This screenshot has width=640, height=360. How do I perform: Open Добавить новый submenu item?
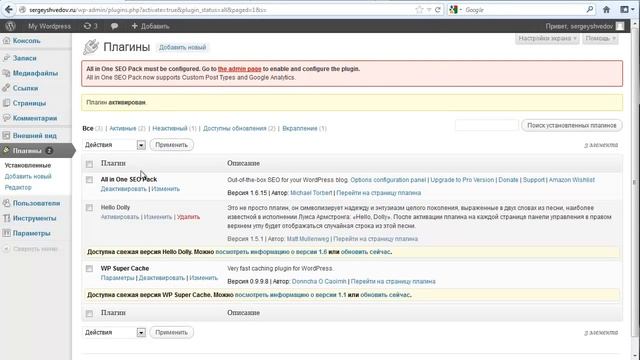(x=28, y=176)
